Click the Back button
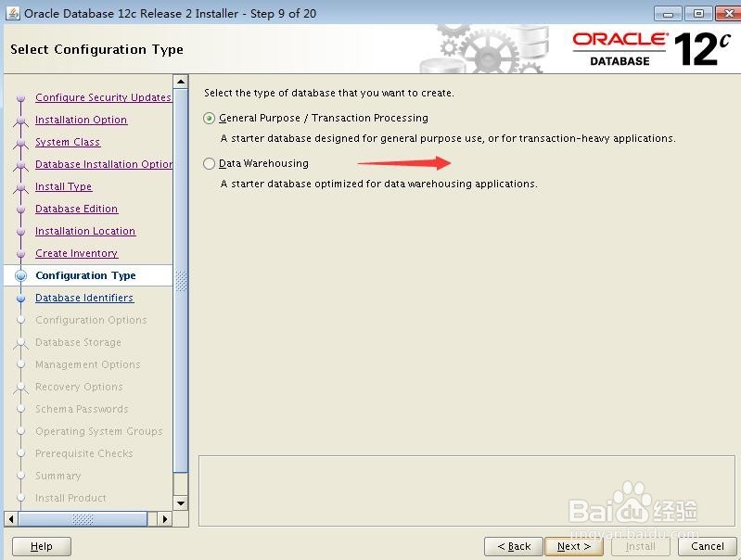 point(514,546)
